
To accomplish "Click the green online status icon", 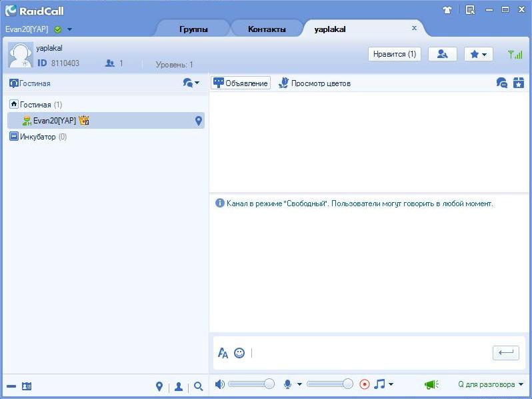I will click(x=58, y=29).
